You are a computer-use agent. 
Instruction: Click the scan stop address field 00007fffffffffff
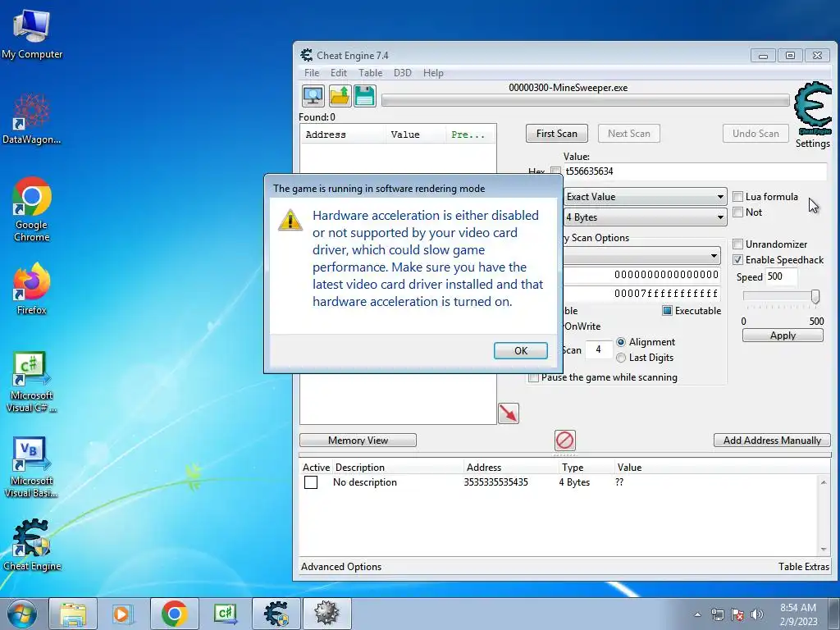click(x=641, y=294)
